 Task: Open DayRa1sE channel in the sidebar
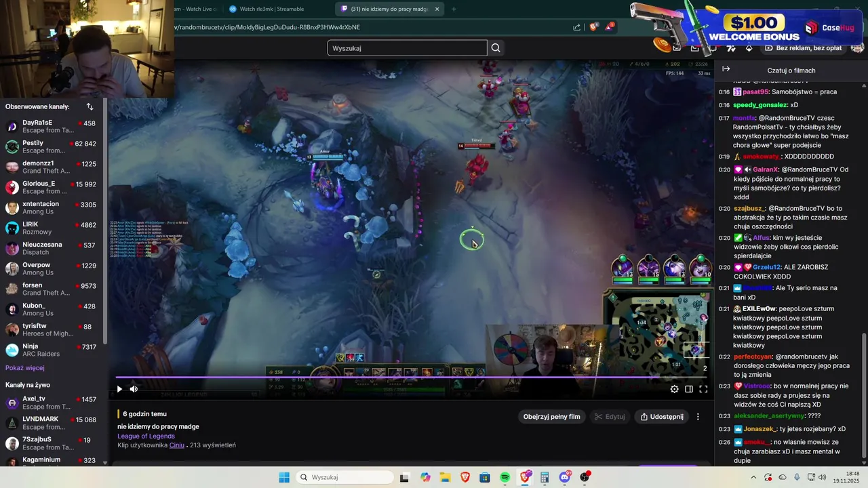click(51, 127)
